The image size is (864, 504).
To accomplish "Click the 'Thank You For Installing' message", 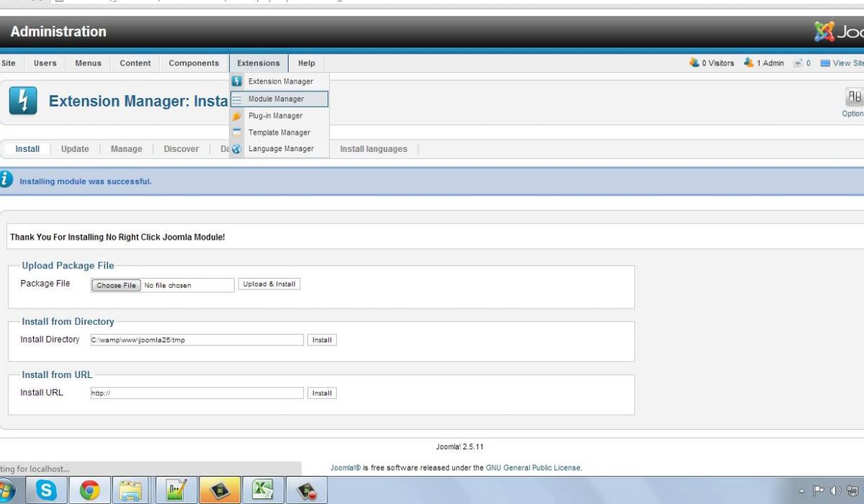I will pyautogui.click(x=117, y=237).
